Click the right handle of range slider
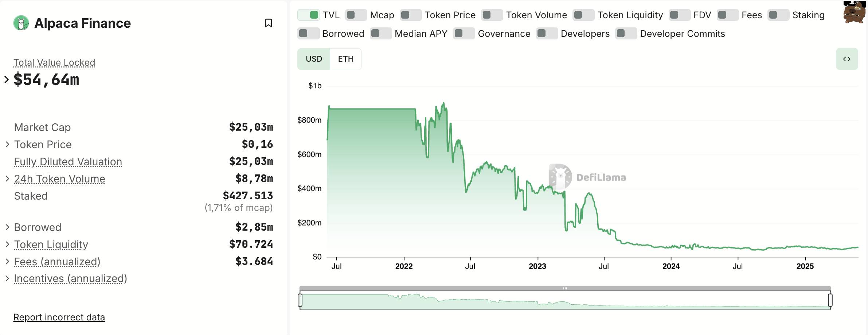 tap(830, 300)
